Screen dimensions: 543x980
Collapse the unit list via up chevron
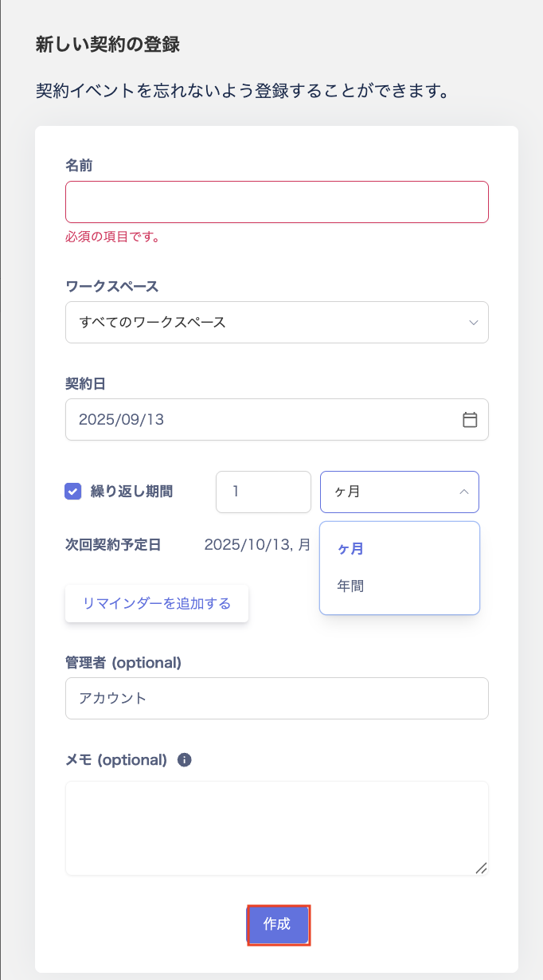pos(463,492)
